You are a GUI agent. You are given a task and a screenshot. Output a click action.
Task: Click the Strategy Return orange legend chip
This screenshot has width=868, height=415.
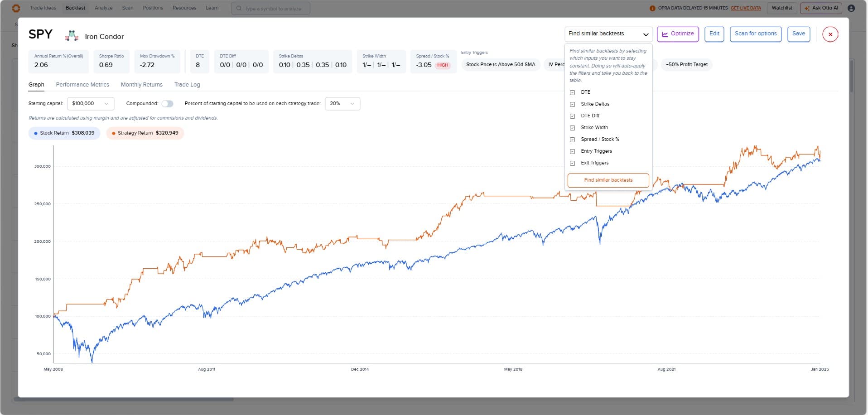[x=145, y=133]
